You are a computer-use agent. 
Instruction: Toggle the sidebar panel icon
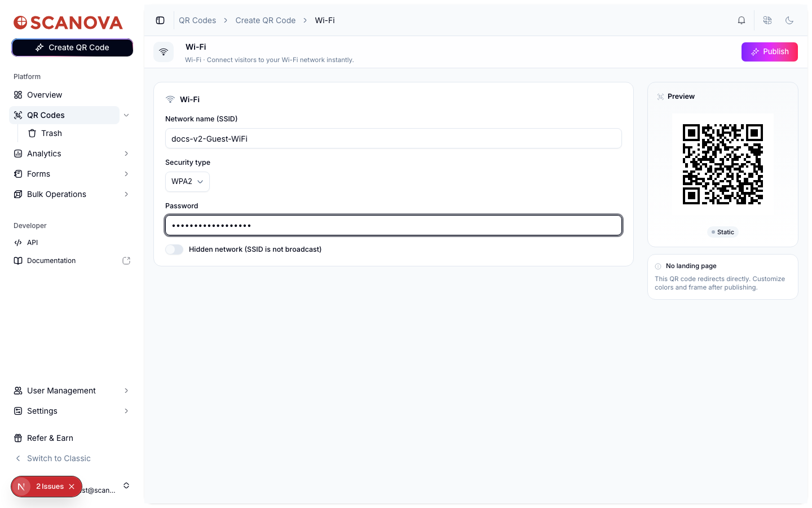click(x=160, y=20)
